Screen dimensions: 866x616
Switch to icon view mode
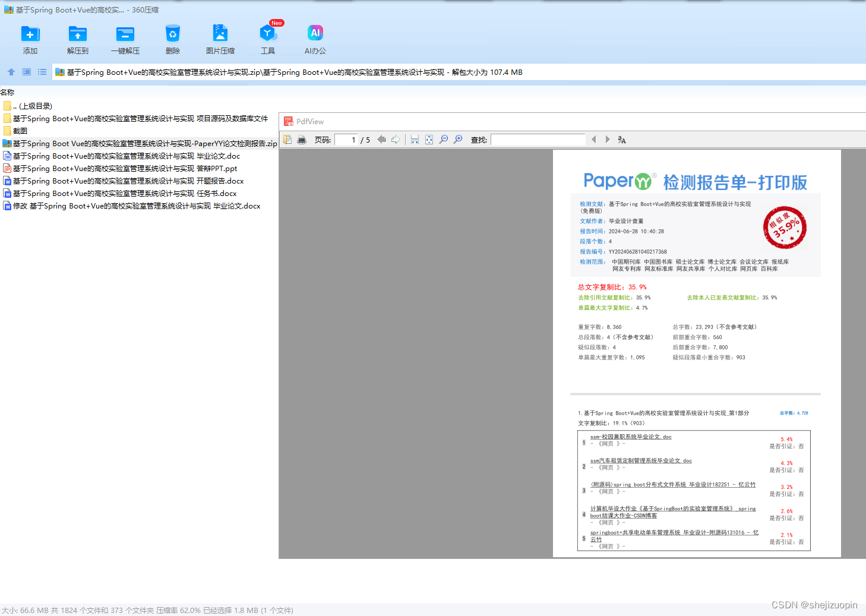[27, 72]
